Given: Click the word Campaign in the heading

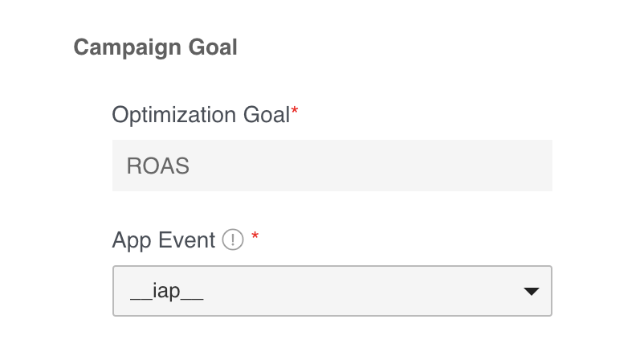Looking at the screenshot, I should click(128, 47).
